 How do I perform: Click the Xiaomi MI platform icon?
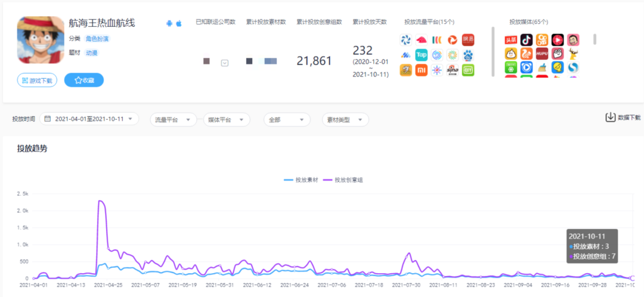pyautogui.click(x=422, y=70)
